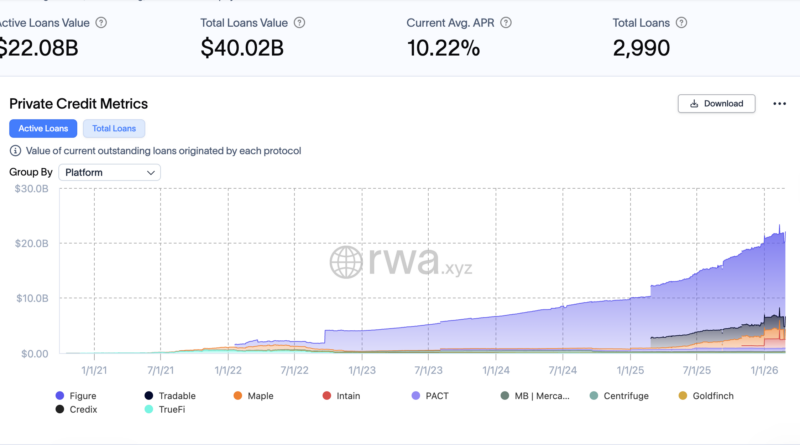Click the rwa.xyz globe watermark logo
800x445 pixels.
(349, 263)
